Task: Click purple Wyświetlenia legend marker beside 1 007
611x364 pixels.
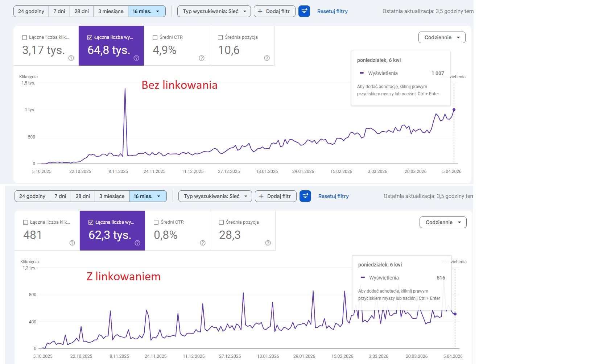Action: (x=362, y=73)
